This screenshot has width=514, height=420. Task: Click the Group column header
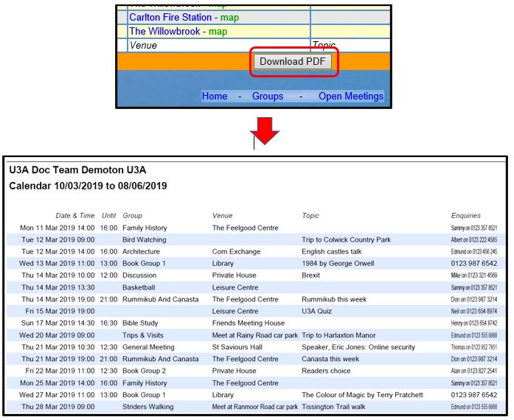132,216
